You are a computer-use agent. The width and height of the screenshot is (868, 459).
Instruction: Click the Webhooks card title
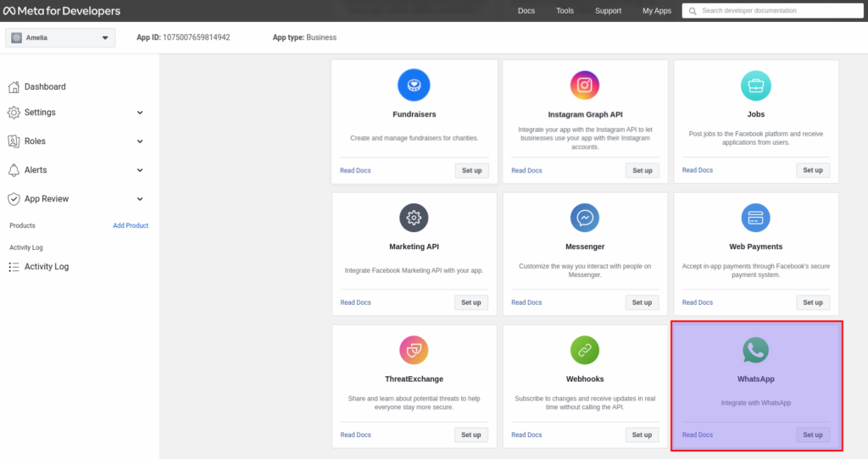pos(585,379)
